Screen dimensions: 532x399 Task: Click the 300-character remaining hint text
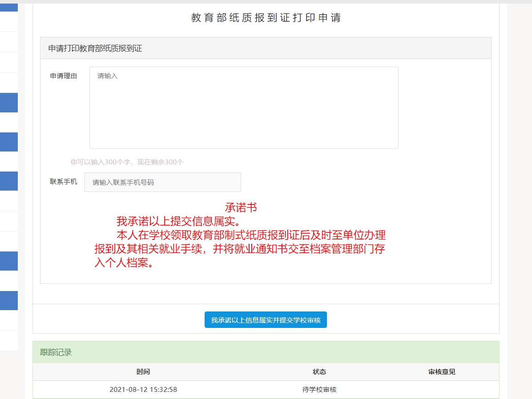coord(127,162)
